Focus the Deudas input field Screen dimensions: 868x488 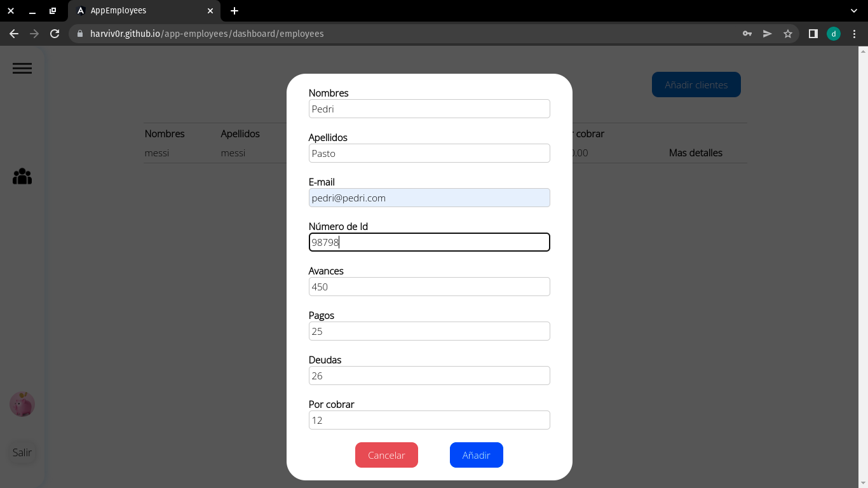click(430, 376)
